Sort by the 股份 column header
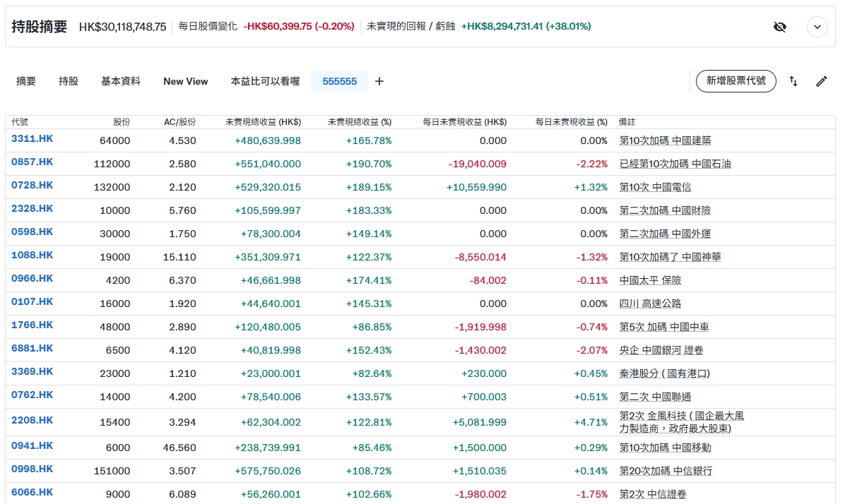This screenshot has width=845, height=504. pos(122,122)
